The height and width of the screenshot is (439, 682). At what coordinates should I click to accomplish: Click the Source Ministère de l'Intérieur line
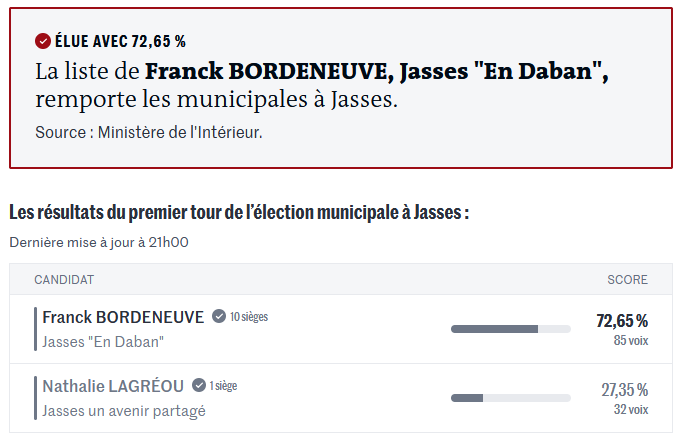[149, 132]
